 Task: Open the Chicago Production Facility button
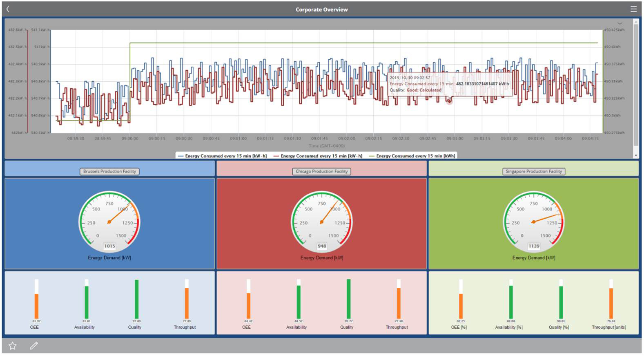click(322, 171)
